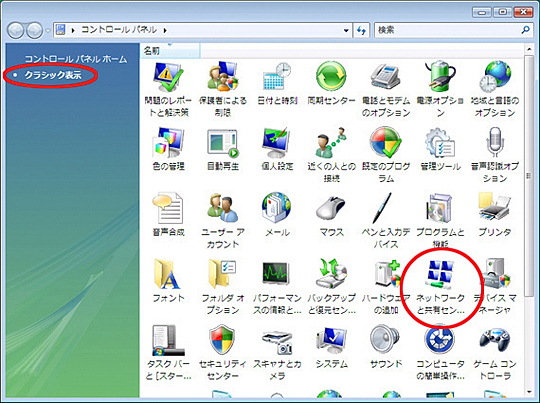The image size is (540, 403).
Task: Open ゲーム コントローラ icon
Action: click(495, 340)
